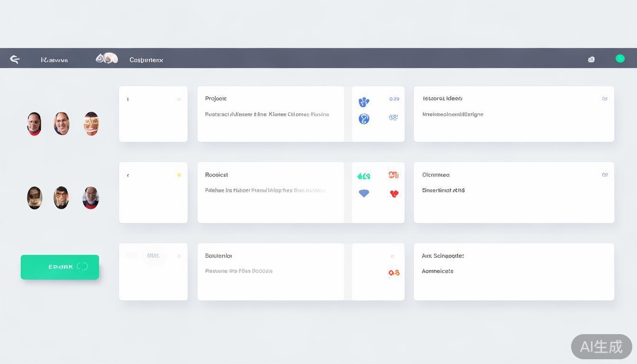
Task: Expand the Olcnmtea card using its corner icon
Action: [605, 174]
